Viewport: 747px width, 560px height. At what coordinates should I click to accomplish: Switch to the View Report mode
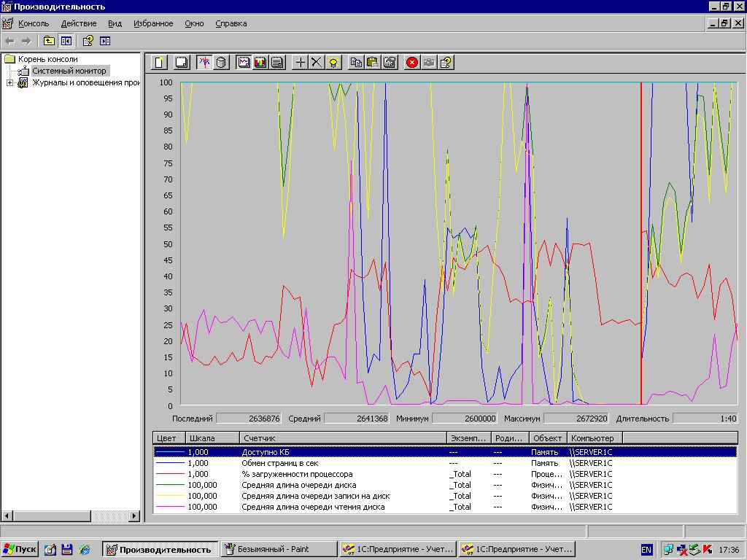click(277, 63)
